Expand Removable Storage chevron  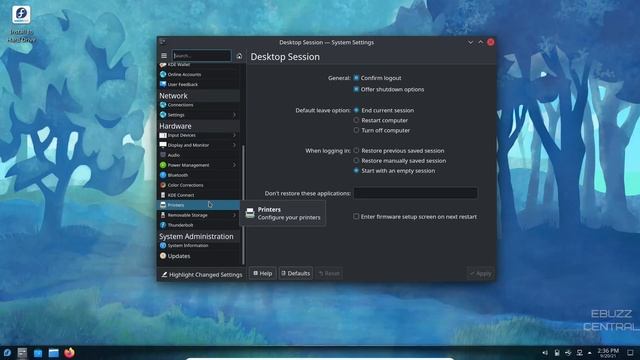[x=234, y=215]
